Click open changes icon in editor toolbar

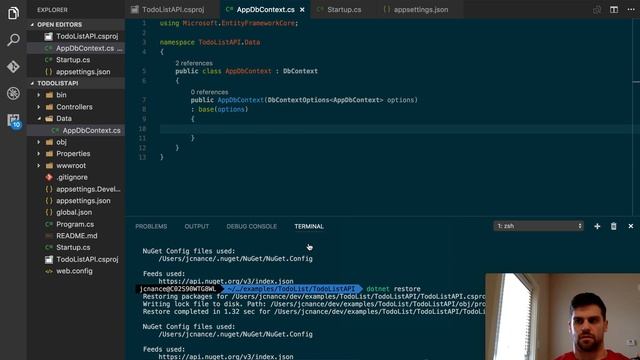point(597,9)
